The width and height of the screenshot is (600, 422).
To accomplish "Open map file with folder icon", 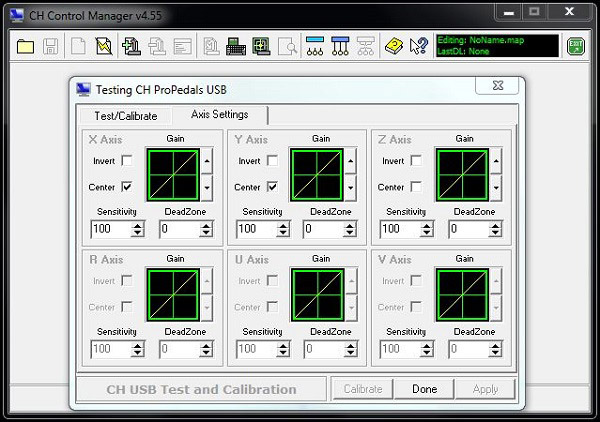I will pos(26,46).
